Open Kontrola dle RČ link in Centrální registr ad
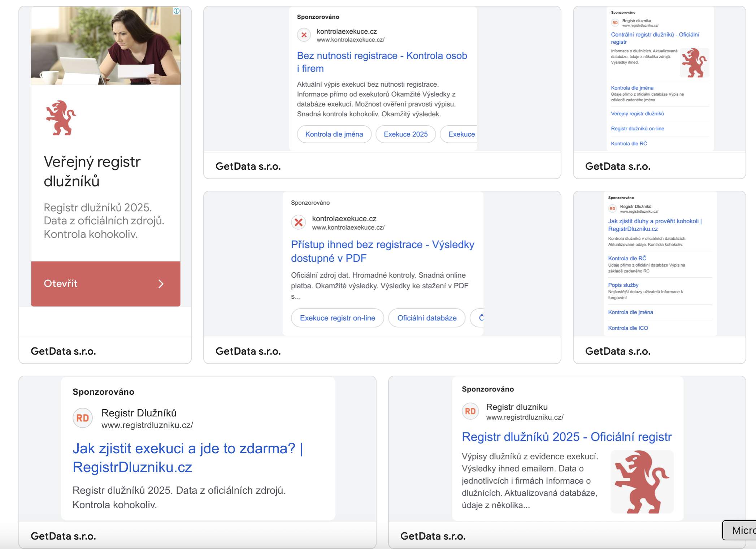The height and width of the screenshot is (549, 756). pos(629,144)
